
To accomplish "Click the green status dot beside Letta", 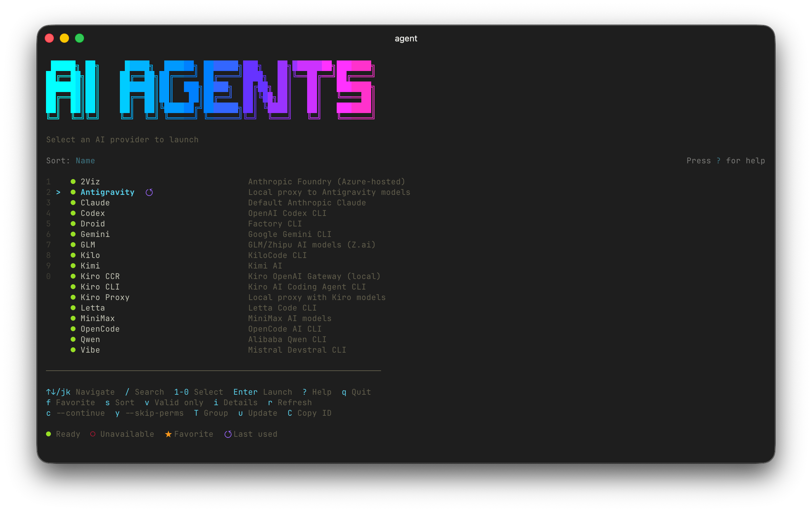I will pos(73,308).
